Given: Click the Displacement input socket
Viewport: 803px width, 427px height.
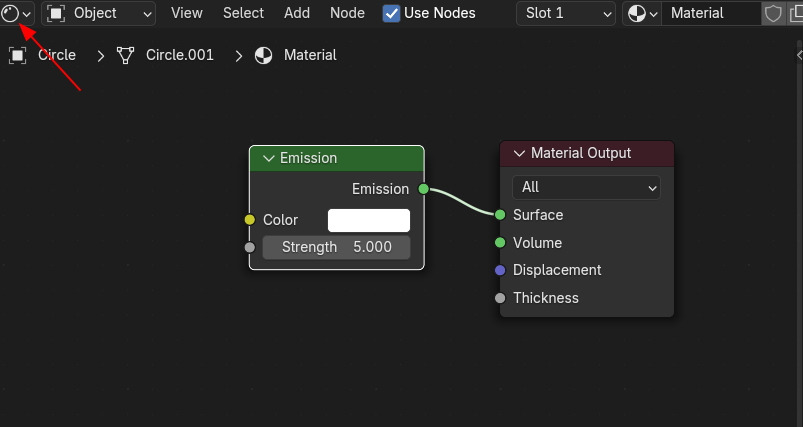Looking at the screenshot, I should click(500, 270).
